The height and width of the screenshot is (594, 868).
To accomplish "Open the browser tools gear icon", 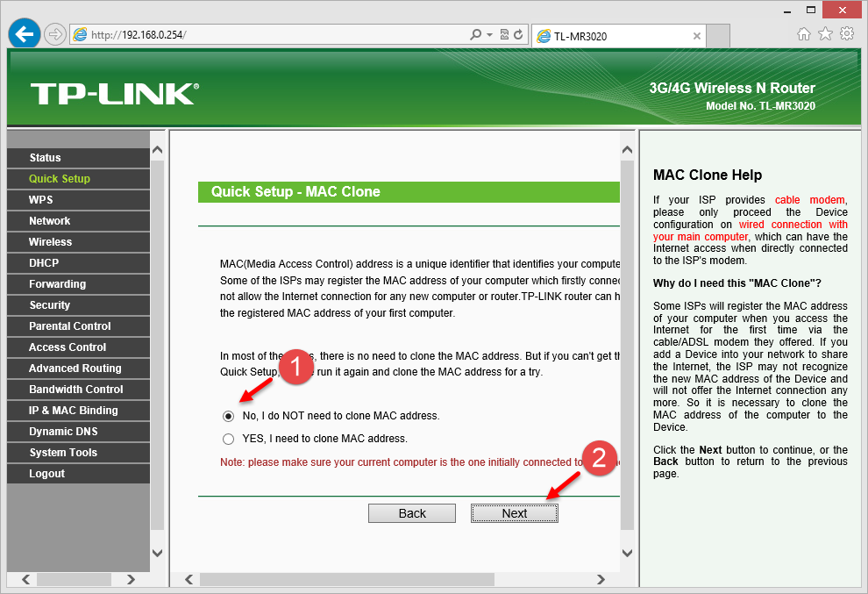I will pyautogui.click(x=847, y=34).
